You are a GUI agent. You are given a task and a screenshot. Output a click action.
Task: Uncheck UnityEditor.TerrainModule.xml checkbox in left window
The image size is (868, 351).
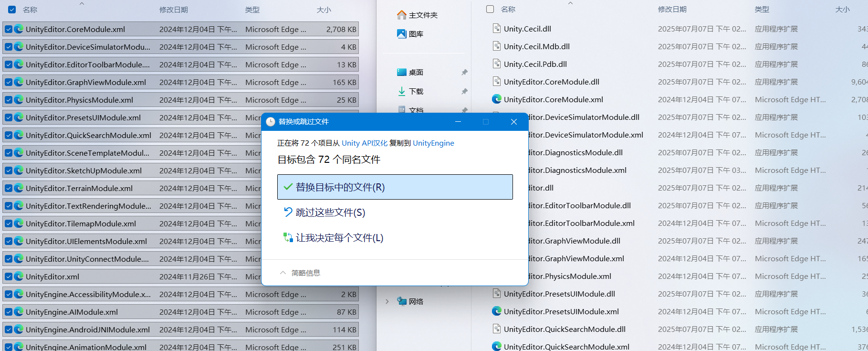9,188
